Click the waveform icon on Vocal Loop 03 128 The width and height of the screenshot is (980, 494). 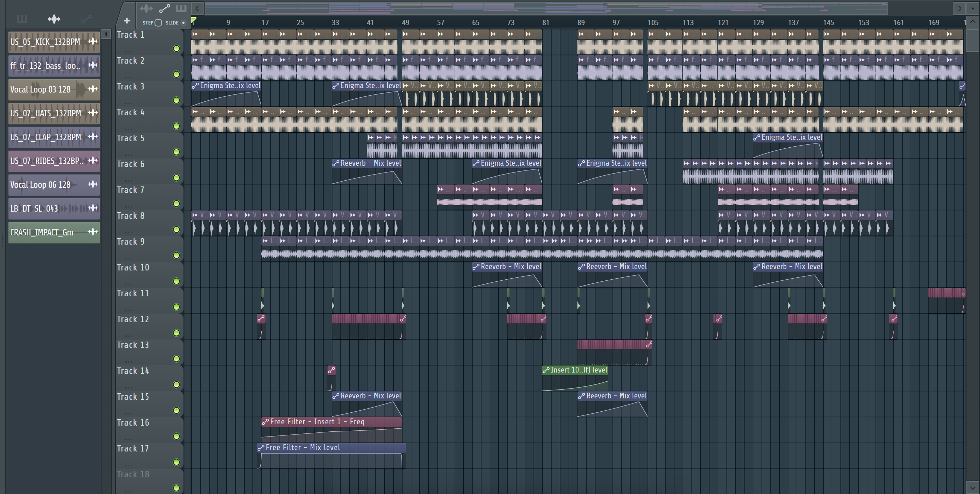click(x=93, y=89)
